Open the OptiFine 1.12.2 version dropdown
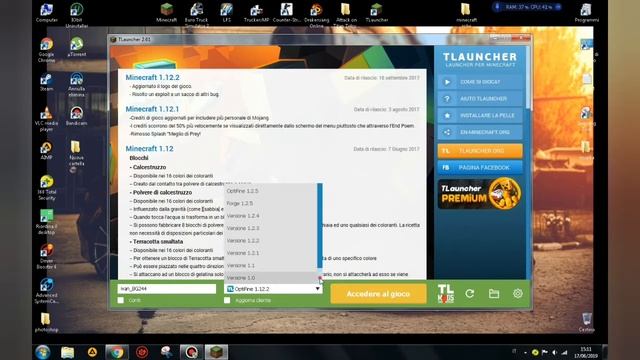The height and width of the screenshot is (360, 640). (x=273, y=289)
